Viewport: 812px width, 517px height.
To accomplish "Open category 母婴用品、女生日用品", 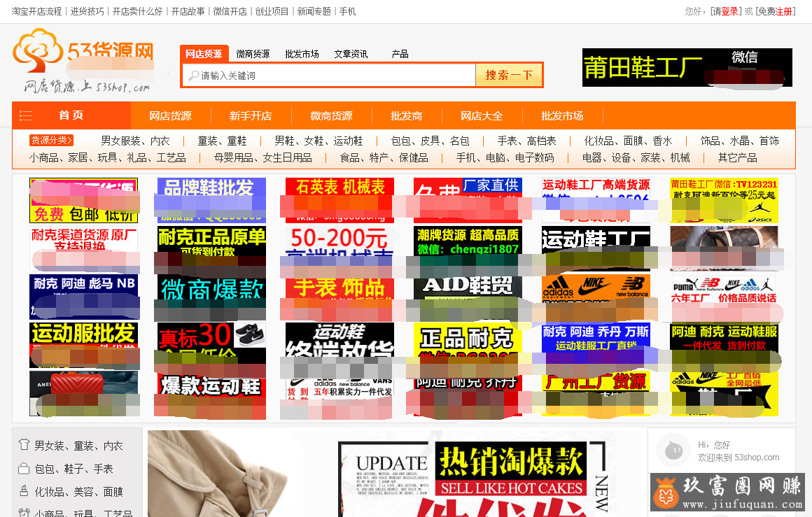I will pos(263,157).
